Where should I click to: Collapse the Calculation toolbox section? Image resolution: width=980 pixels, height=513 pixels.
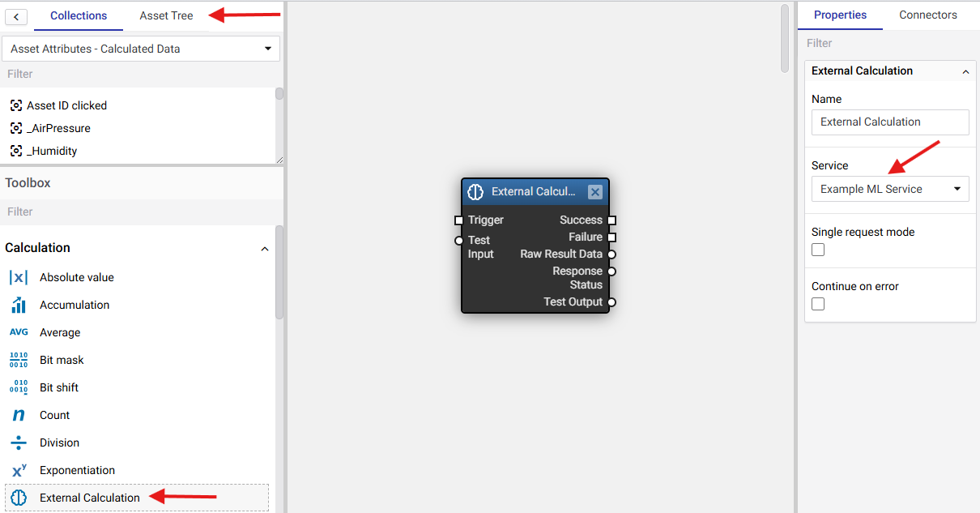pyautogui.click(x=264, y=249)
